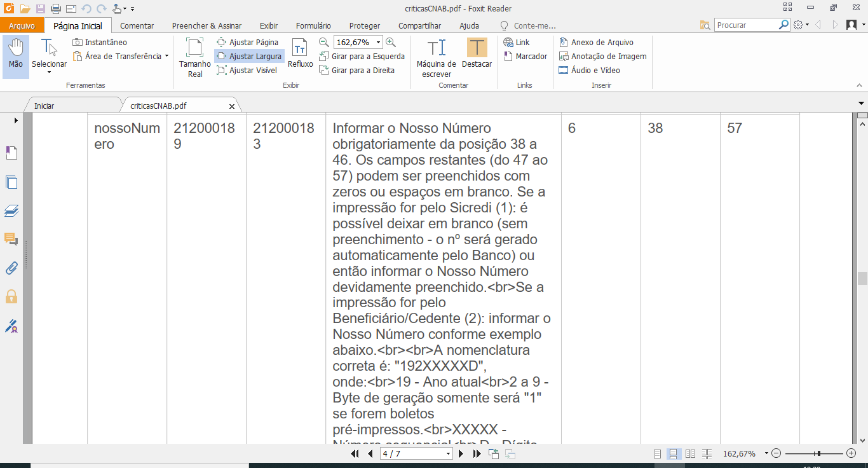Add a Marcador bookmark
The width and height of the screenshot is (868, 468).
526,56
